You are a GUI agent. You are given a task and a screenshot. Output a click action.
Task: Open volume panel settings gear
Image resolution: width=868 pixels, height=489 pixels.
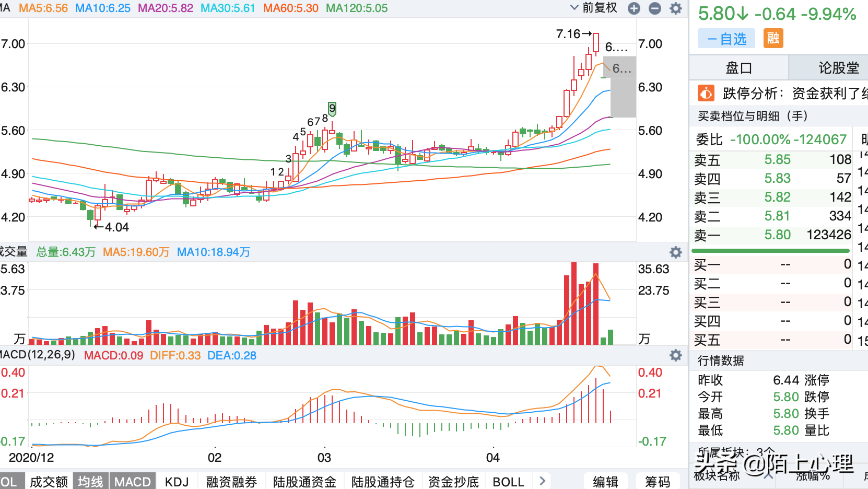pos(676,252)
